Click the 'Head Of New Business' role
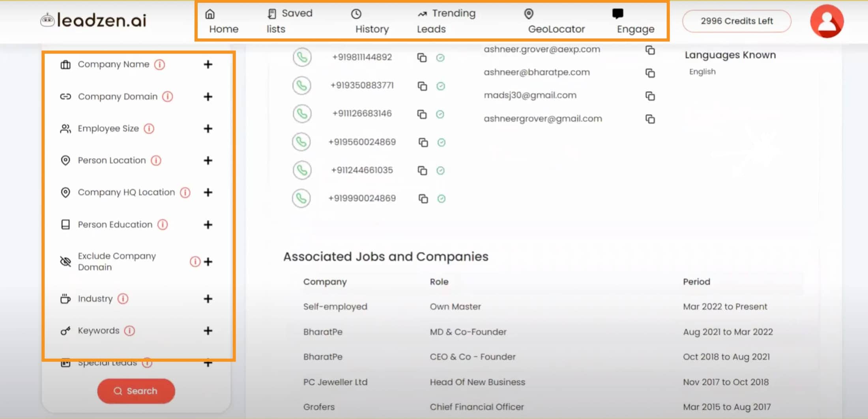 477,382
